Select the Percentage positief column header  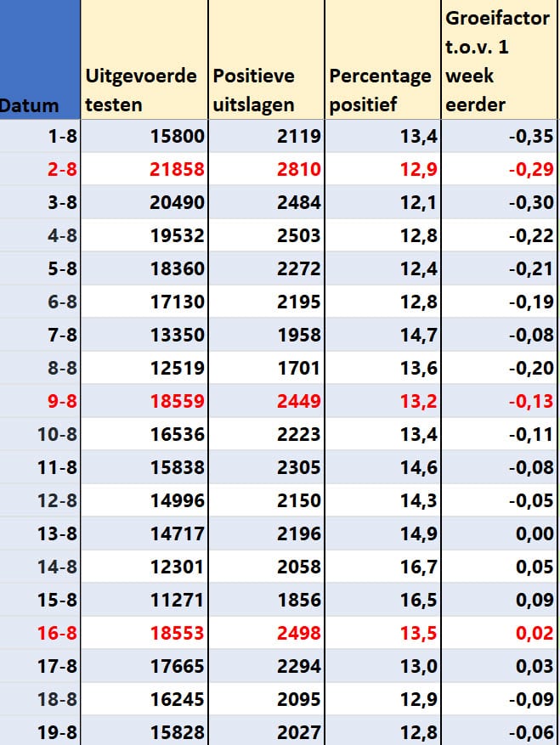tap(382, 59)
